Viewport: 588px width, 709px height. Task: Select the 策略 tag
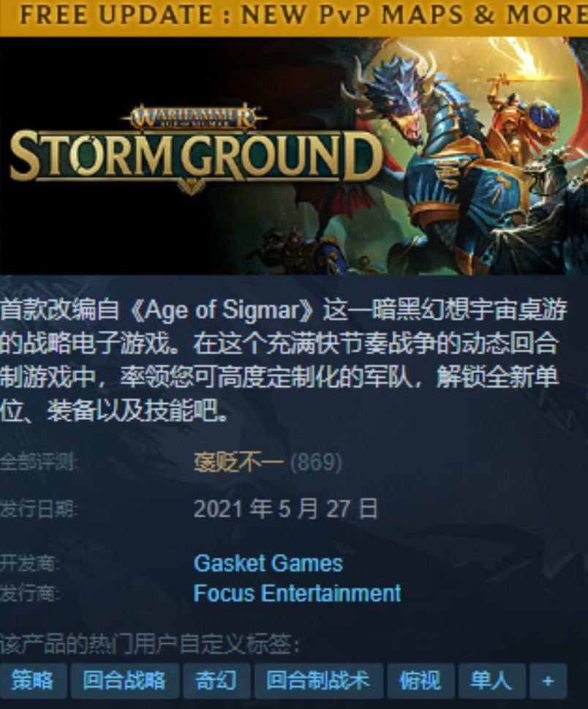33,680
